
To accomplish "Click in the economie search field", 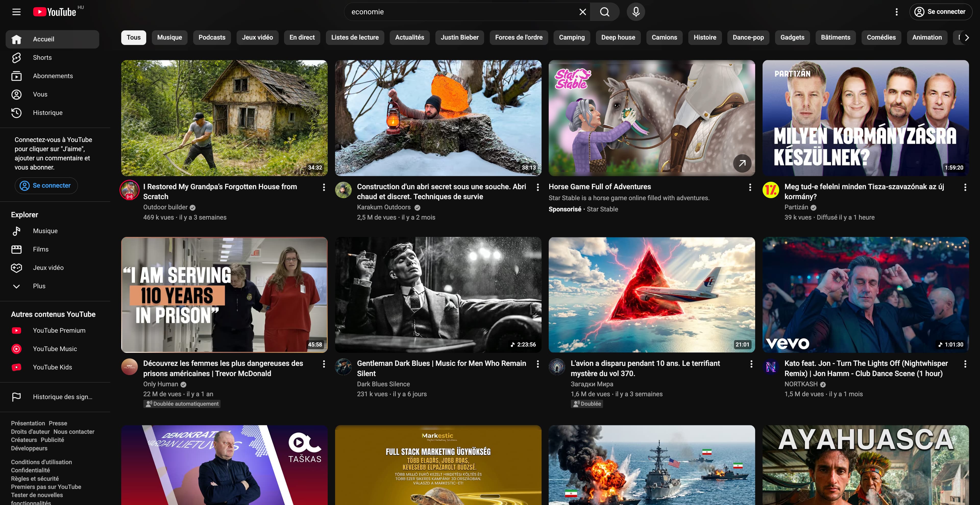I will [457, 12].
